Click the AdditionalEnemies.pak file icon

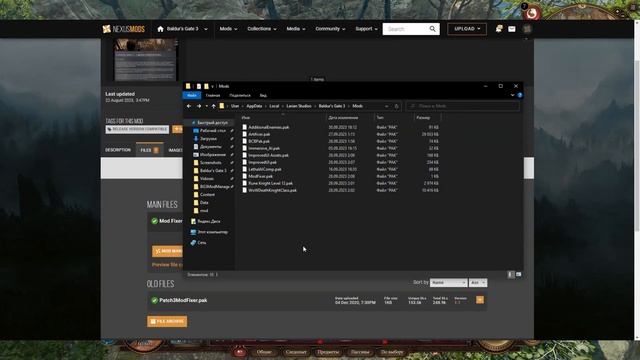click(x=244, y=127)
